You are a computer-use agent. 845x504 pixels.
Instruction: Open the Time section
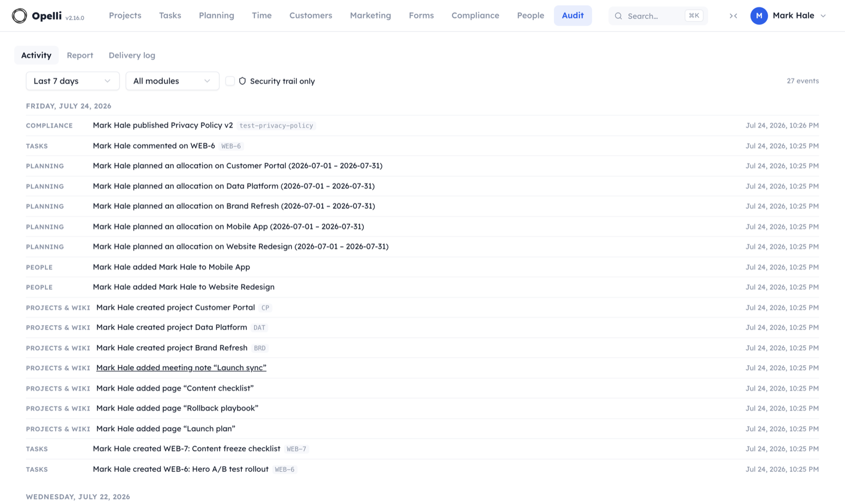(x=262, y=15)
